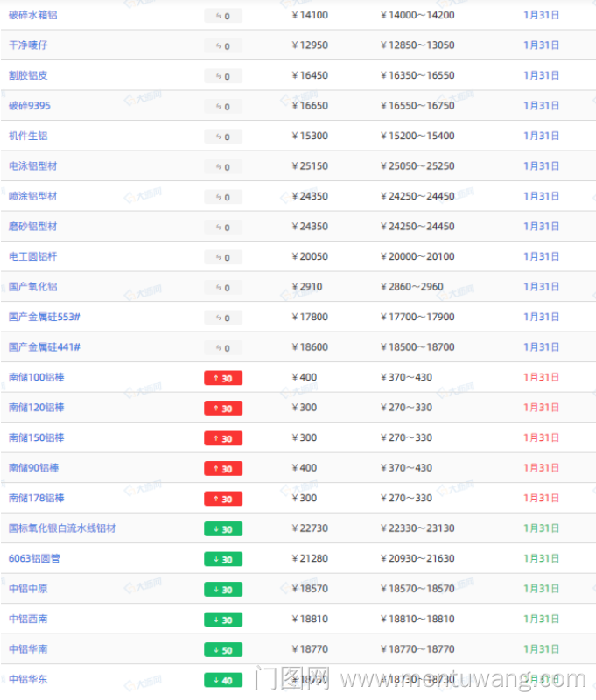Click the gray zero-change badge for 磨砂铝型材

[223, 227]
